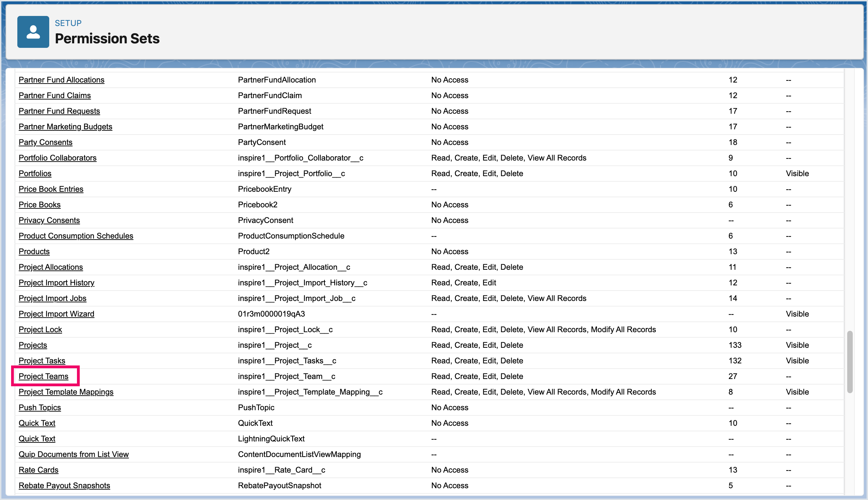
Task: Open Quick Text link for QuickText object
Action: pos(37,423)
